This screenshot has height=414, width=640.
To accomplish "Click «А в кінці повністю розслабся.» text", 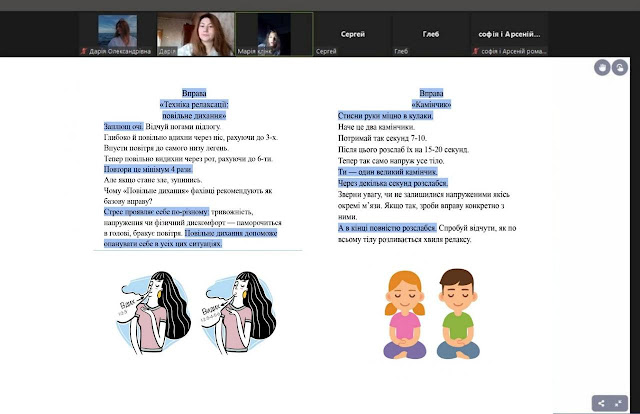I will click(x=387, y=228).
